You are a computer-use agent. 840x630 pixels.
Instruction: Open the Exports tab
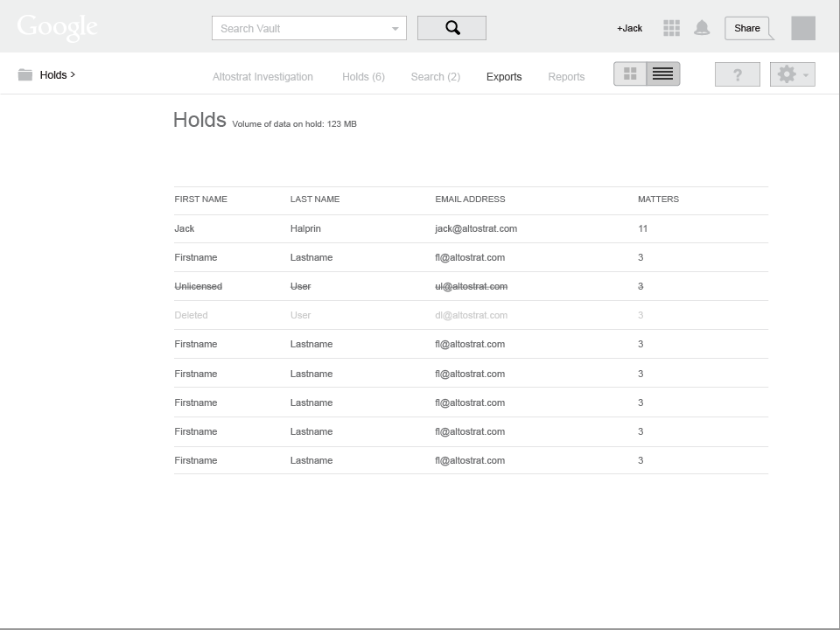(504, 77)
